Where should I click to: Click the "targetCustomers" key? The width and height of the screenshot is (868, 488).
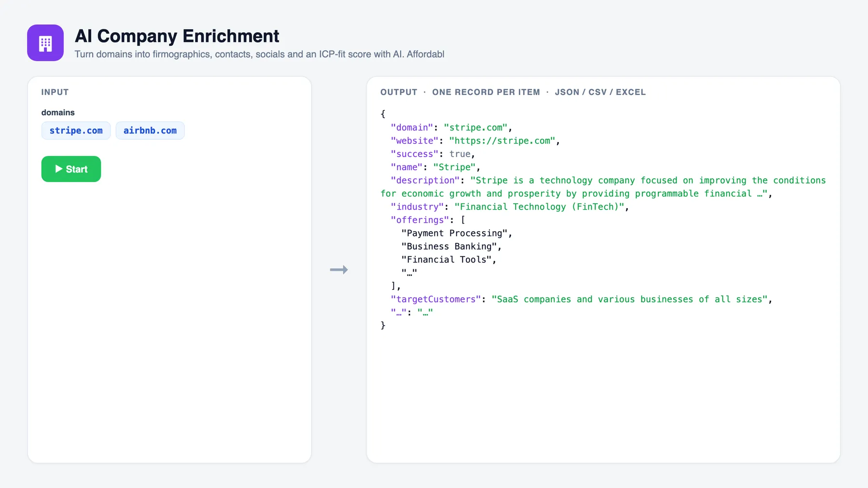(x=436, y=299)
